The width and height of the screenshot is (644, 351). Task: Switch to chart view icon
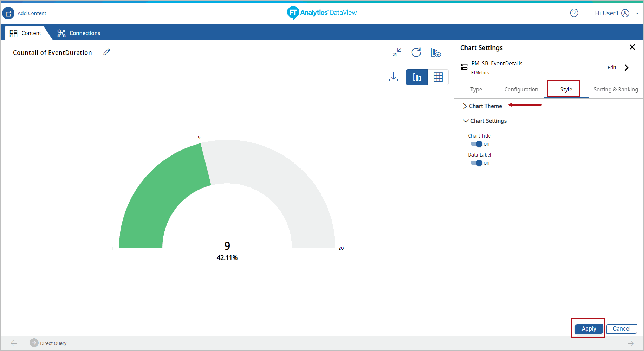[417, 77]
